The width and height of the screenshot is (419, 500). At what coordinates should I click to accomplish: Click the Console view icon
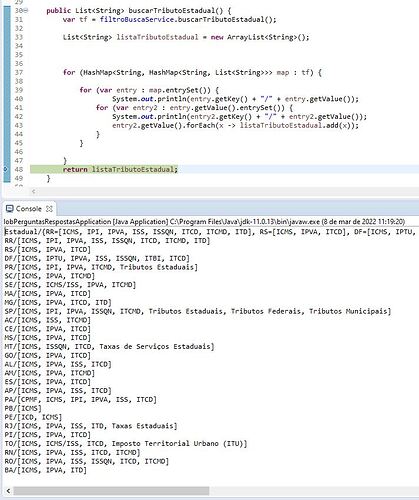tap(10, 209)
